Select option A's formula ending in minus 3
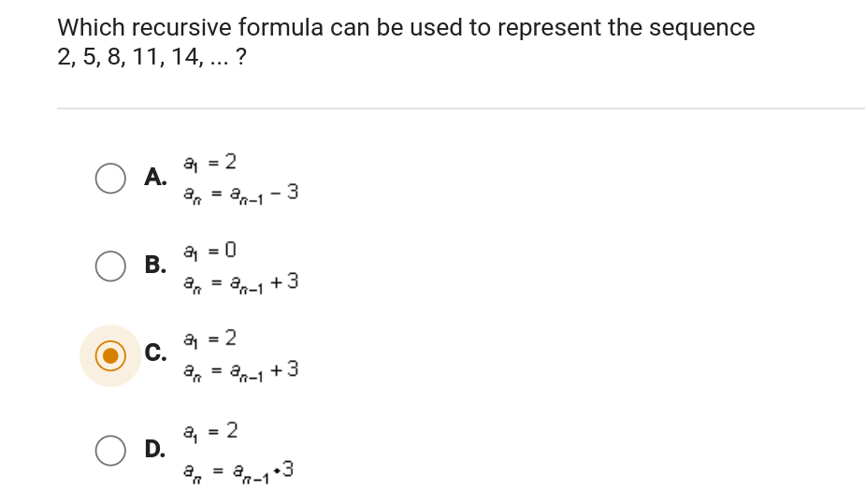The image size is (865, 504). click(241, 194)
